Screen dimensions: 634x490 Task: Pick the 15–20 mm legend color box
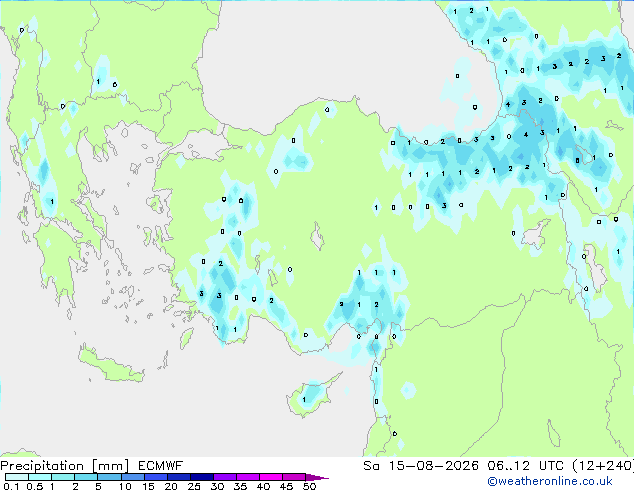tap(155, 477)
